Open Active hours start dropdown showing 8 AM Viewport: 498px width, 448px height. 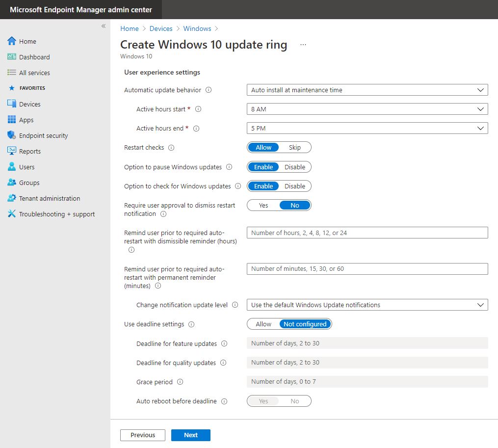click(x=367, y=109)
